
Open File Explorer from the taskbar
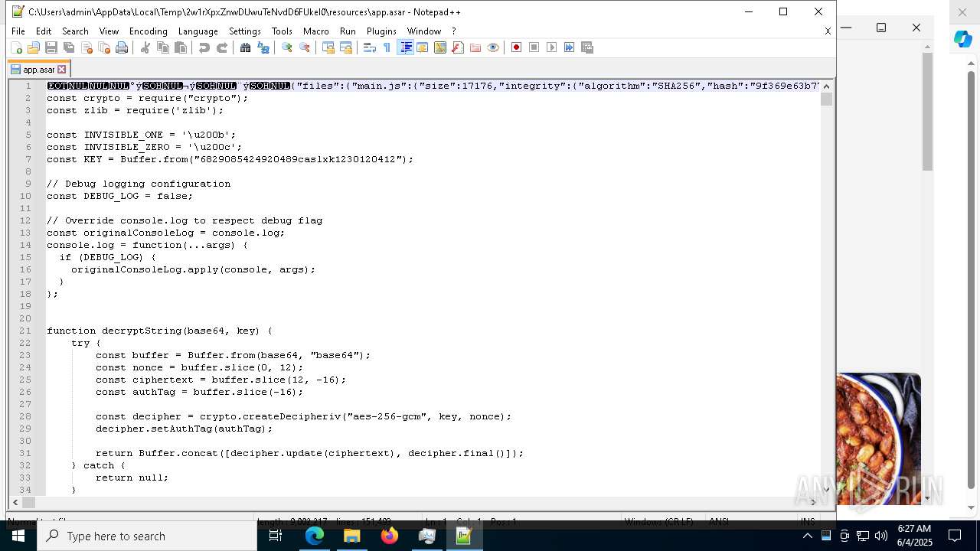[x=352, y=536]
